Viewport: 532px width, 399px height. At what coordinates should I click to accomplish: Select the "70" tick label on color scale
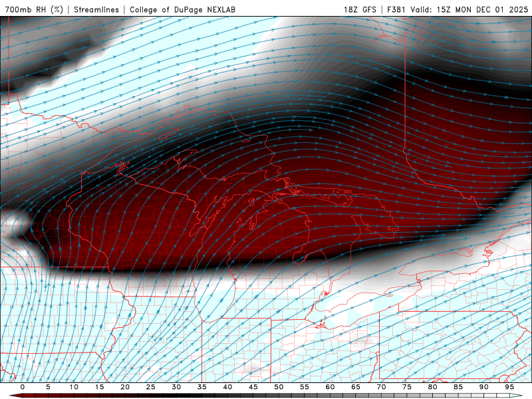381,387
